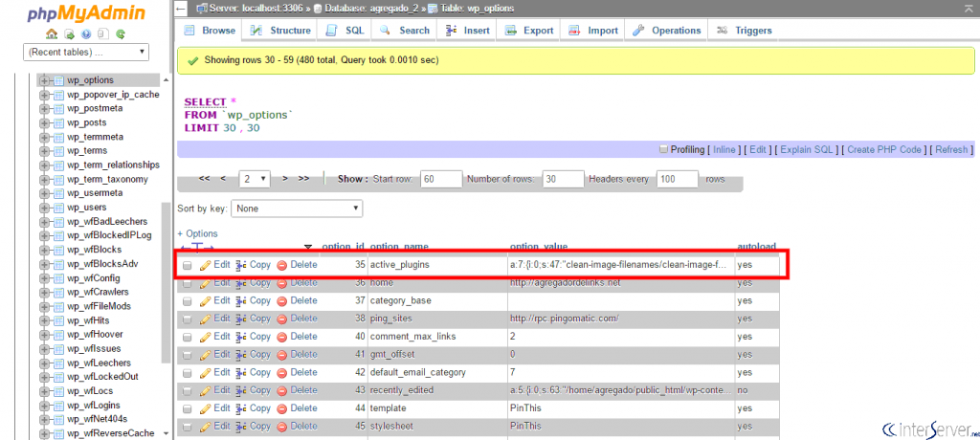The height and width of the screenshot is (440, 980).
Task: Expand the wp_options tree node
Action: tap(44, 80)
